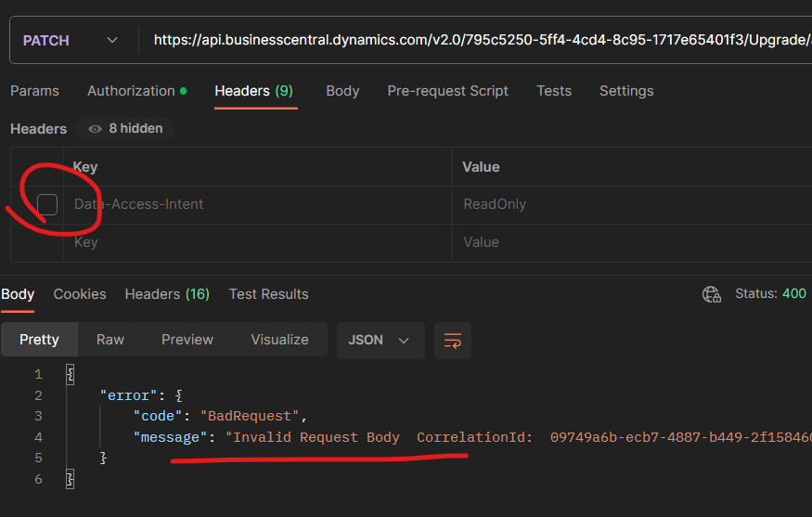Open the PATCH method dropdown
The width and height of the screenshot is (812, 517).
point(71,40)
